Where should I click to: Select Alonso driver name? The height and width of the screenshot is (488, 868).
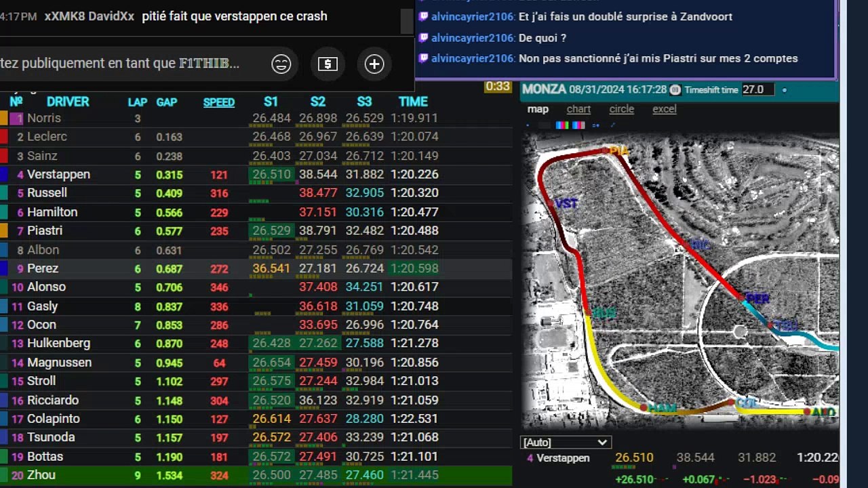pos(46,287)
